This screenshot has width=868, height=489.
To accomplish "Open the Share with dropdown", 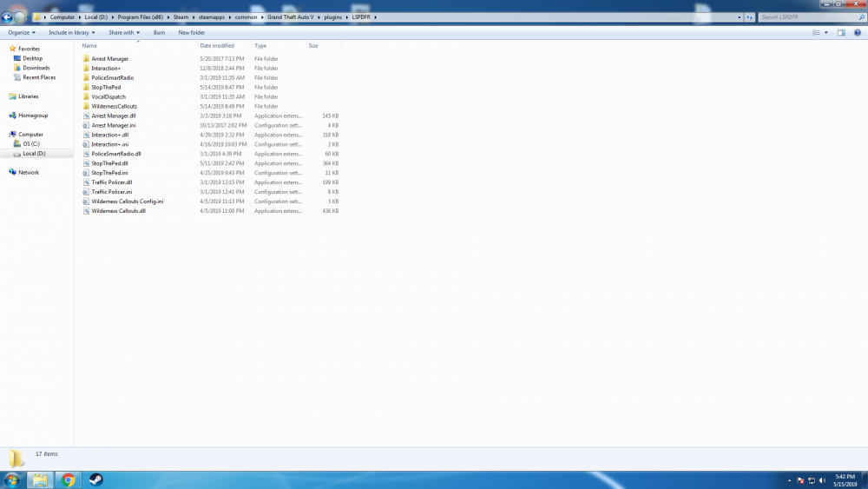I will 124,33.
